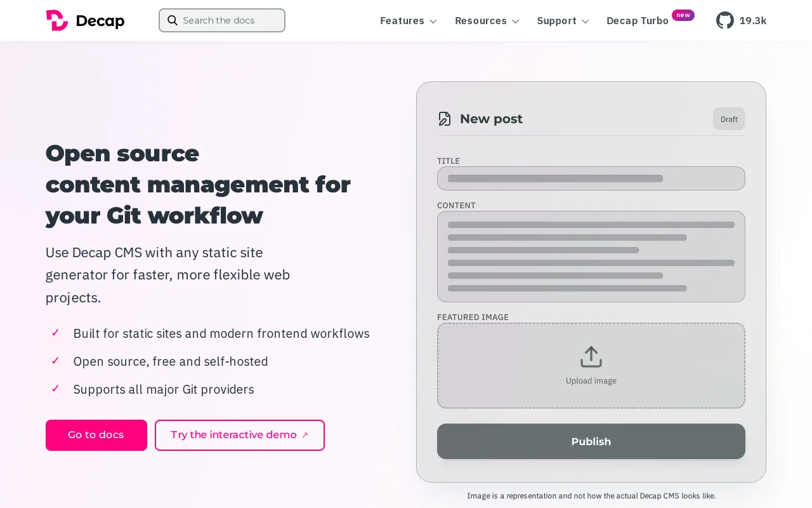Click the Decap wordmark text
The height and width of the screenshot is (508, 812).
(100, 21)
